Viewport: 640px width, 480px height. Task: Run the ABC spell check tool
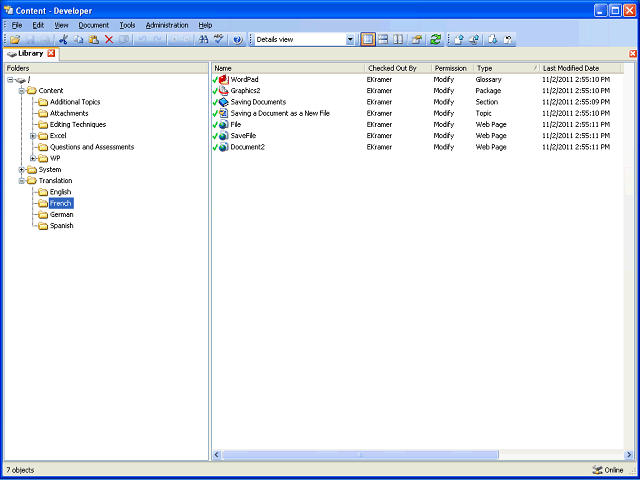point(219,40)
